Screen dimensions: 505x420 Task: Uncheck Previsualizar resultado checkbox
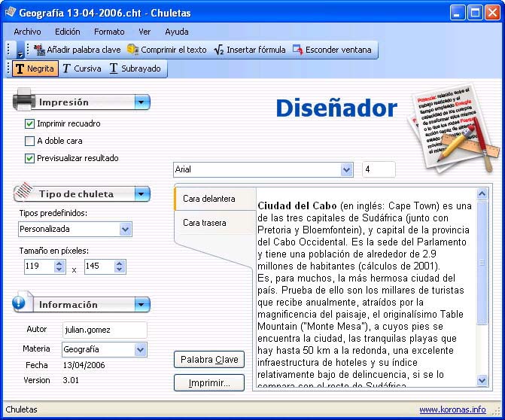click(29, 158)
